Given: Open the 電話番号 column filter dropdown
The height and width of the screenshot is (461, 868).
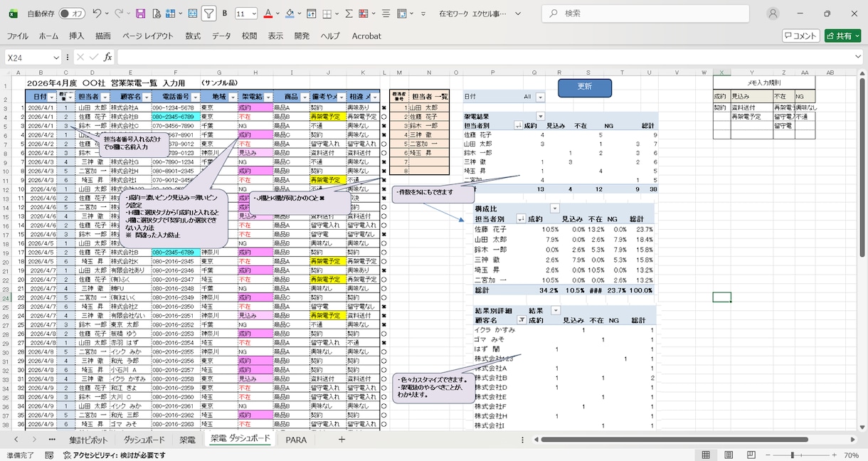Looking at the screenshot, I should point(195,97).
